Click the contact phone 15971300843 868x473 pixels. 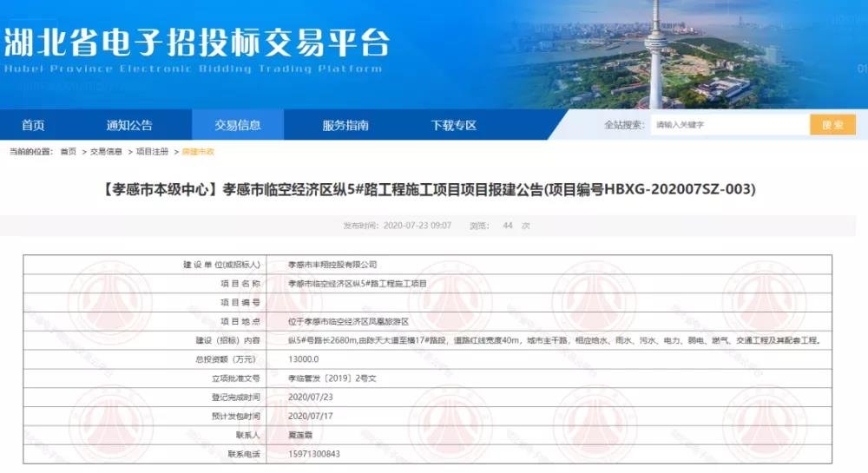pos(314,454)
